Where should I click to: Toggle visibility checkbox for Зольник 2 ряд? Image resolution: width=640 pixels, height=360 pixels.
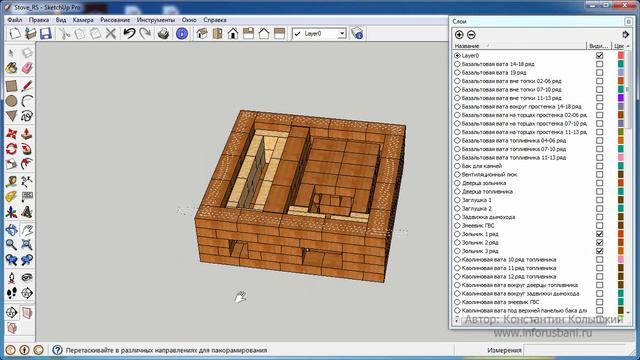click(x=600, y=242)
